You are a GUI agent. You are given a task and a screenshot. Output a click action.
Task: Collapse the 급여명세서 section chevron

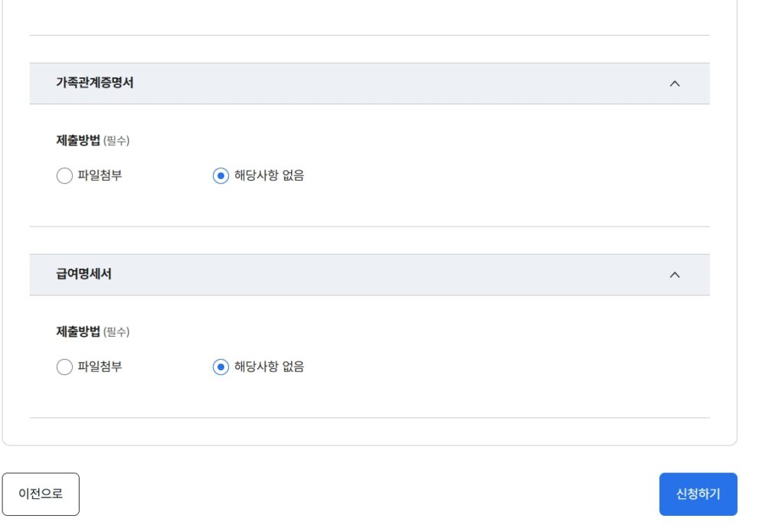click(675, 275)
